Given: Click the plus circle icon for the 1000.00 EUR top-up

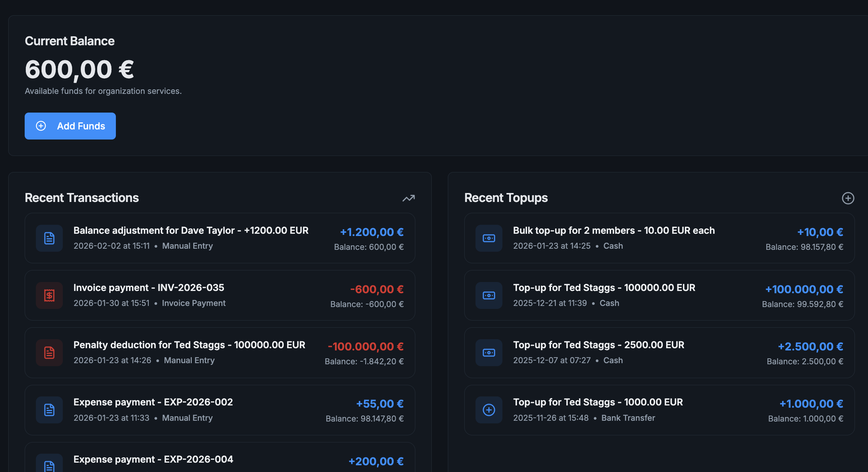Looking at the screenshot, I should [x=489, y=410].
